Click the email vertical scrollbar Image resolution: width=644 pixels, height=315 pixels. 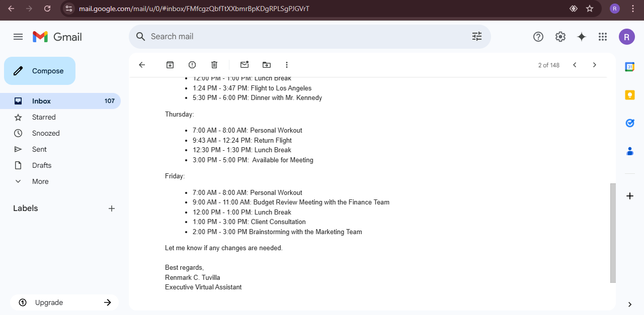[x=613, y=233]
